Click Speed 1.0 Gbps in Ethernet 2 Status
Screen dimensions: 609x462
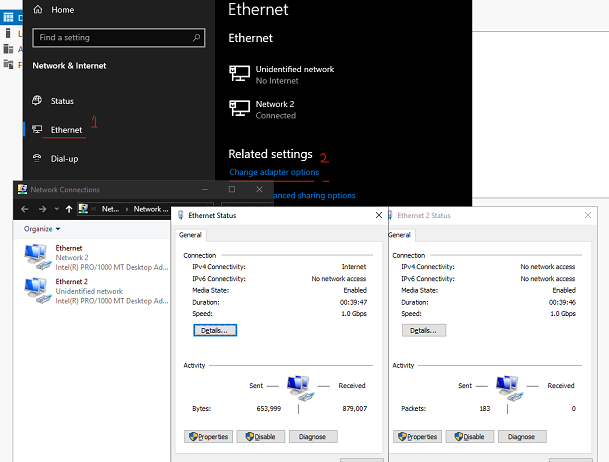tap(563, 314)
